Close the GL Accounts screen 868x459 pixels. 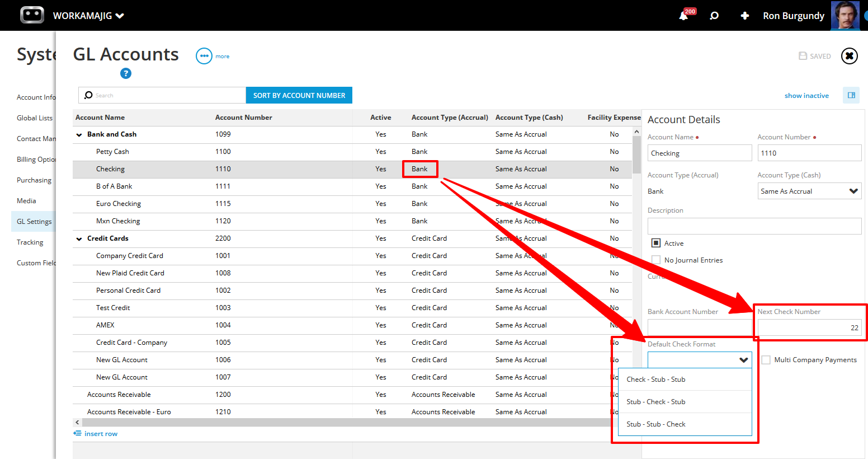click(850, 56)
